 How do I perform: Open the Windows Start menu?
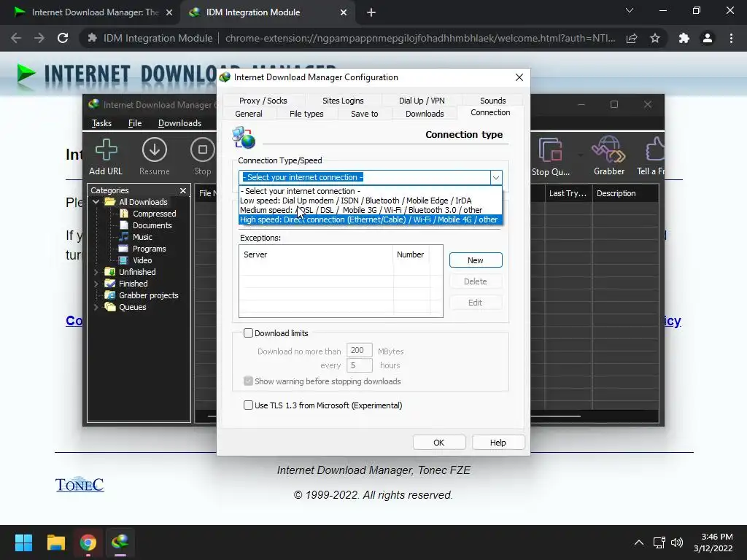pos(23,542)
